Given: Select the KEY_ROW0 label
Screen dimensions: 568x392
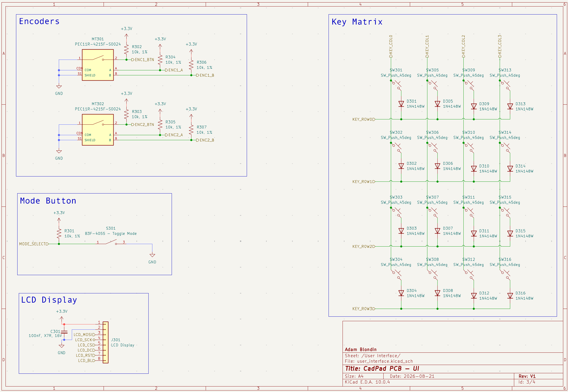Looking at the screenshot, I should [364, 119].
